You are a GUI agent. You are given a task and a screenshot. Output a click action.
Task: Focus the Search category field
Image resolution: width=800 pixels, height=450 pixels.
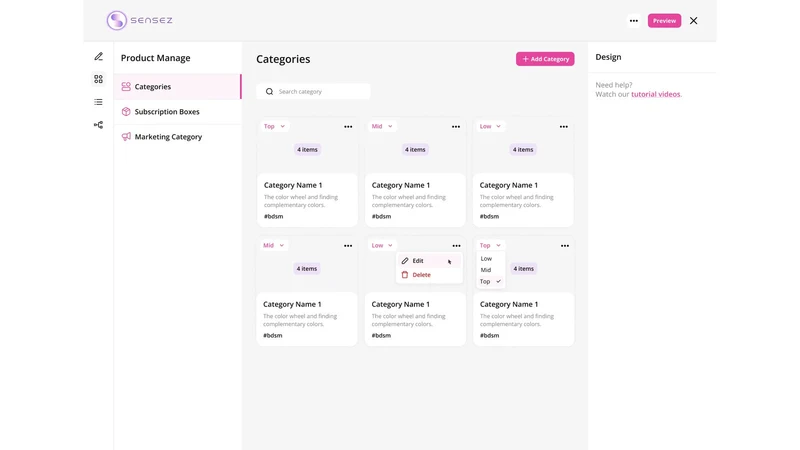313,91
